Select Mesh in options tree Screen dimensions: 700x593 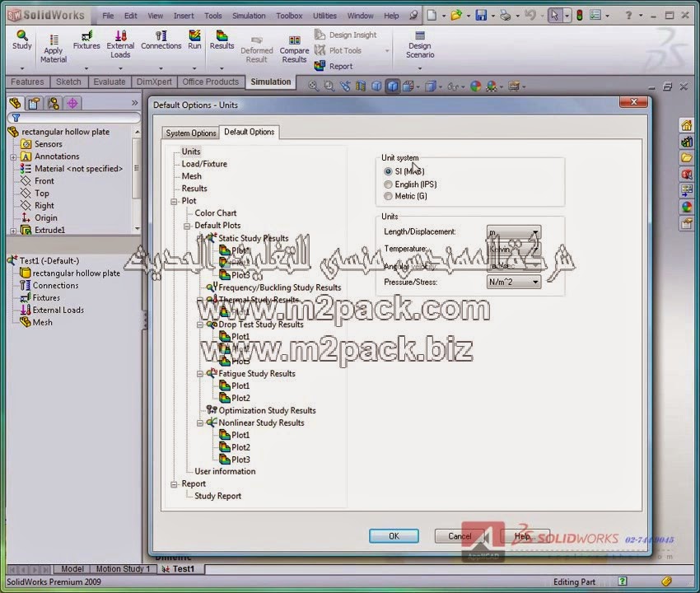coord(191,176)
